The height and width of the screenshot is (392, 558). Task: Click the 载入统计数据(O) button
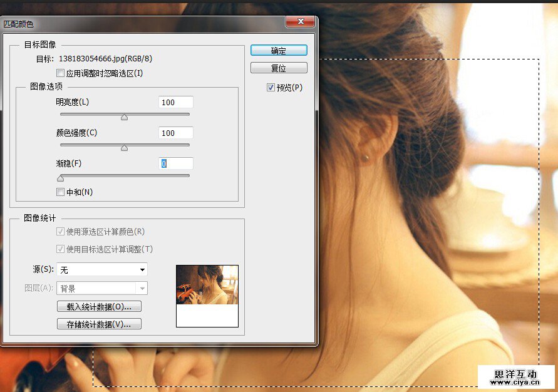point(99,307)
